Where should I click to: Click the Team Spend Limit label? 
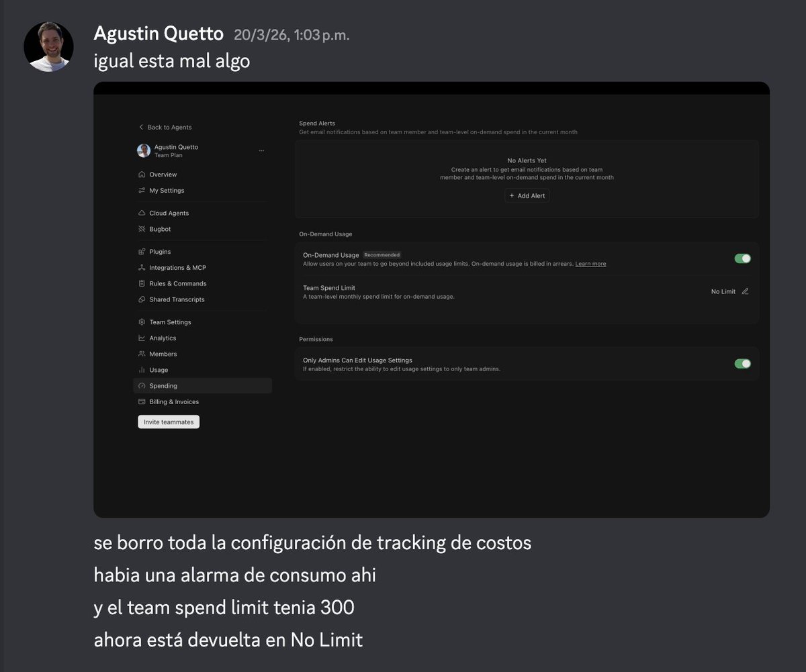(329, 288)
